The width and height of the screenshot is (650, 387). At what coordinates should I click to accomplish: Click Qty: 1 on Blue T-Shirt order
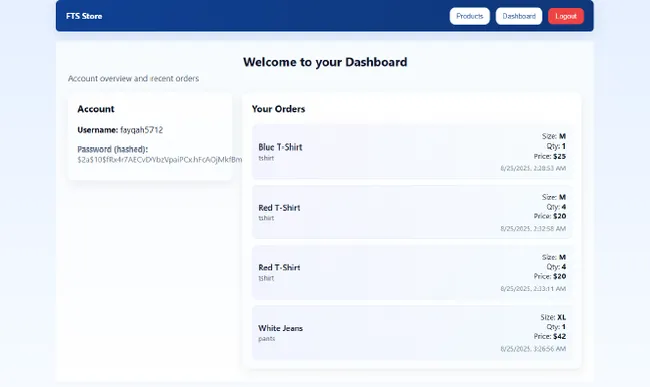[x=556, y=146]
